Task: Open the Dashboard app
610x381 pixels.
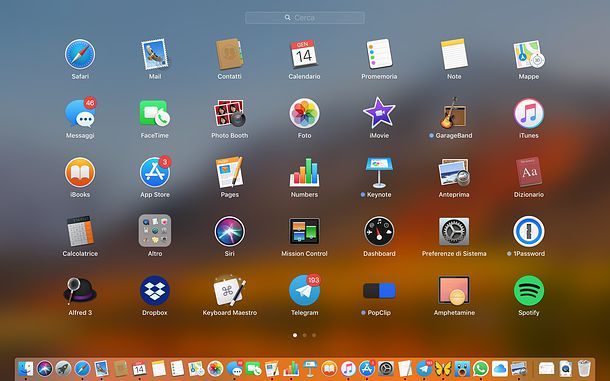Action: [x=379, y=232]
